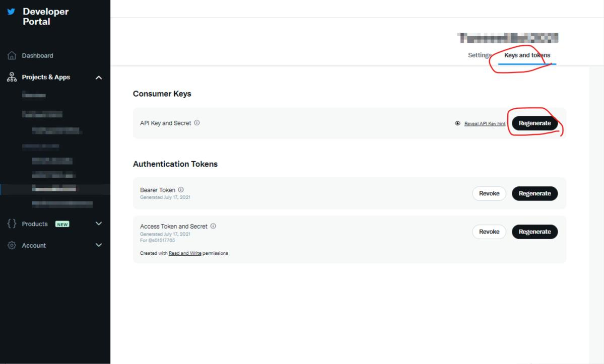Revoke the Bearer Token
The width and height of the screenshot is (604, 364).
click(x=489, y=193)
